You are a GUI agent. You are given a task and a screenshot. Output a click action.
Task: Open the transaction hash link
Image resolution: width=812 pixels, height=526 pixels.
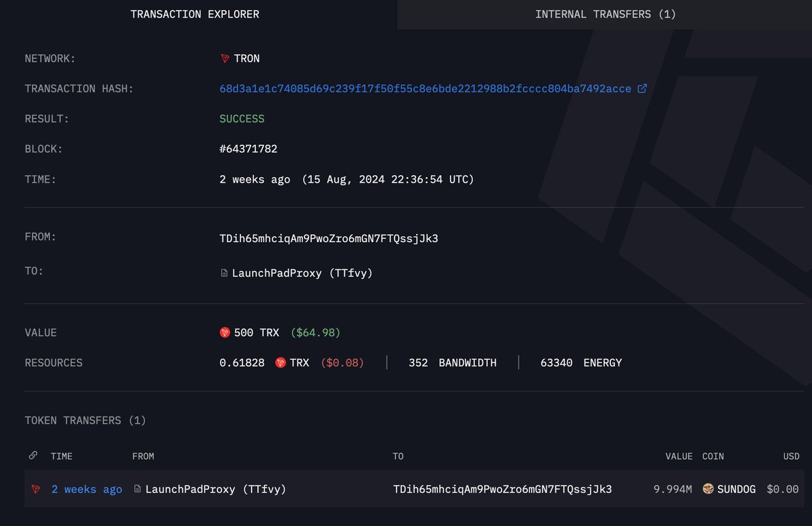point(426,89)
